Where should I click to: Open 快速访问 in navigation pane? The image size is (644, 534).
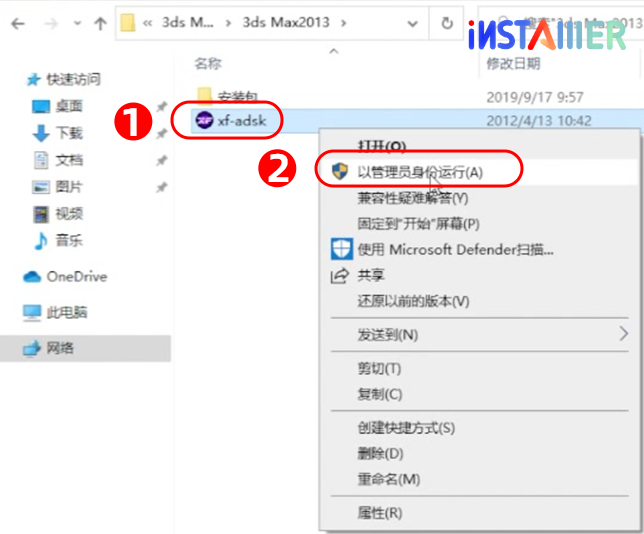(74, 79)
